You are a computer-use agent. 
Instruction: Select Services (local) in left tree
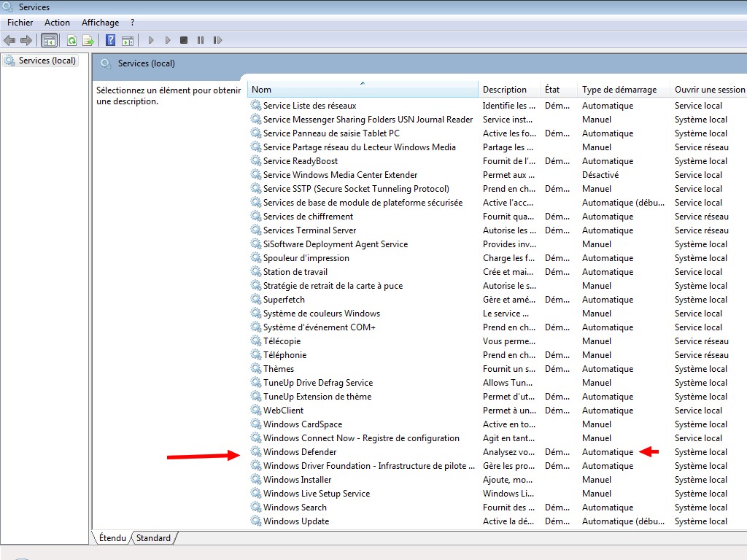pyautogui.click(x=47, y=61)
